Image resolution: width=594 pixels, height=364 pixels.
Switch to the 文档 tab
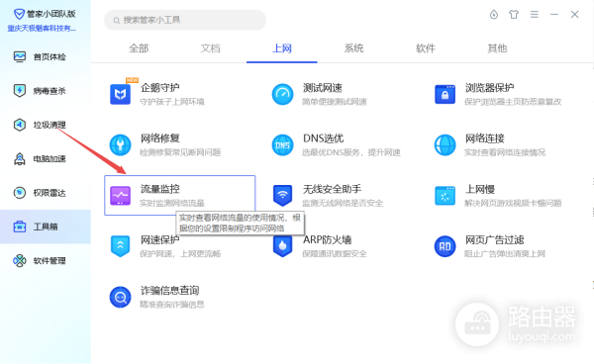pos(210,48)
